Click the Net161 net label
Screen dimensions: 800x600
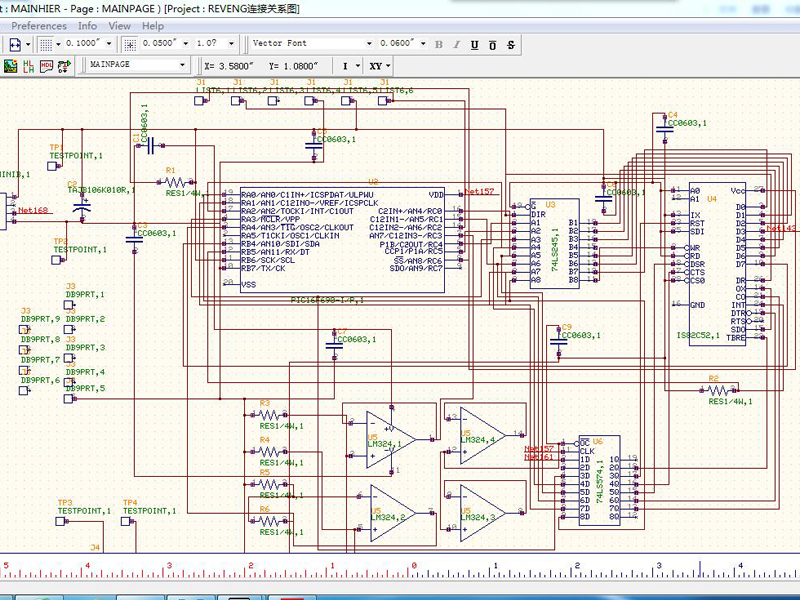[x=539, y=457]
